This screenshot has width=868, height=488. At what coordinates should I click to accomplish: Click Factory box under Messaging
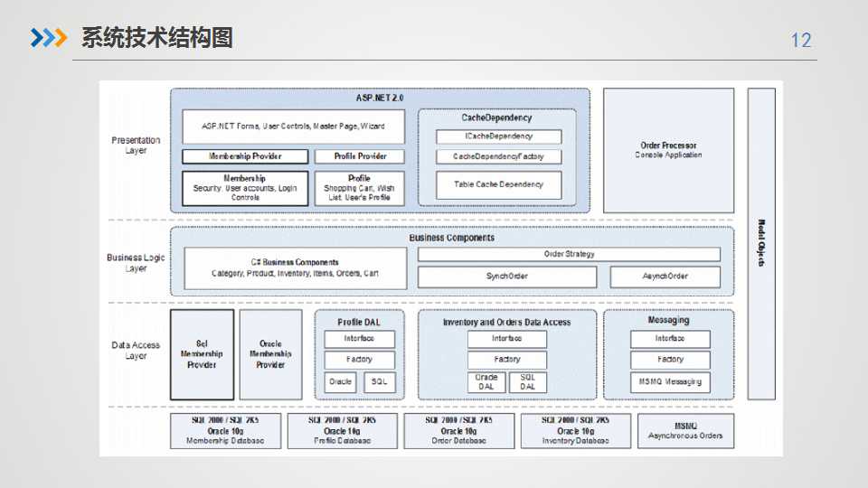[x=670, y=360]
